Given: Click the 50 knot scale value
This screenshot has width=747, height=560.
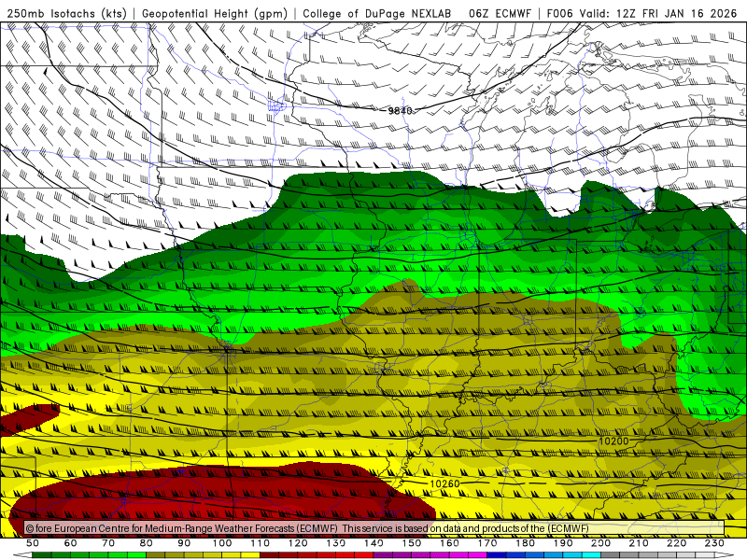Looking at the screenshot, I should click(33, 543).
